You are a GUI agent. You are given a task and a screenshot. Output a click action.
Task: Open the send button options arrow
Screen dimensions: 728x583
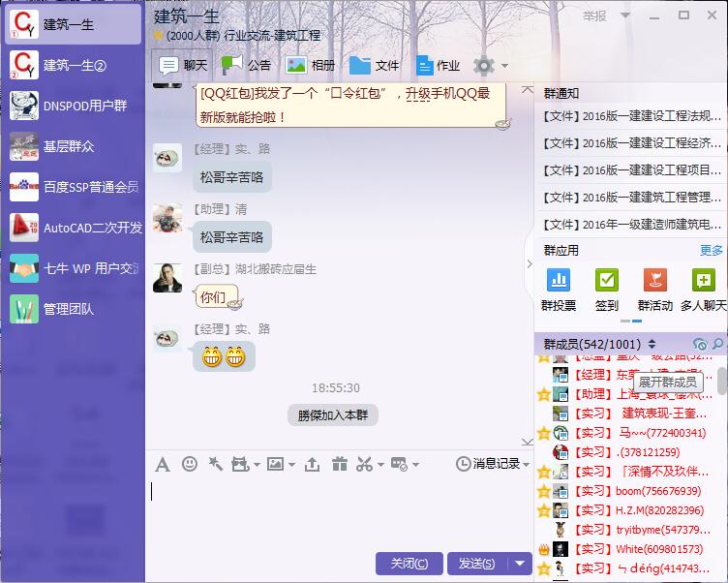(x=520, y=564)
